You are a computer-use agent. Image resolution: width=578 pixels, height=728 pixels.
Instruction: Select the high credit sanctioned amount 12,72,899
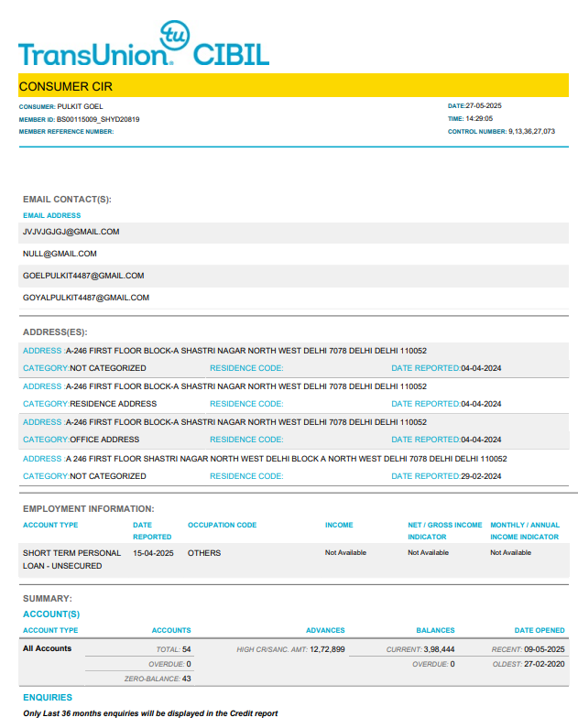(x=327, y=649)
